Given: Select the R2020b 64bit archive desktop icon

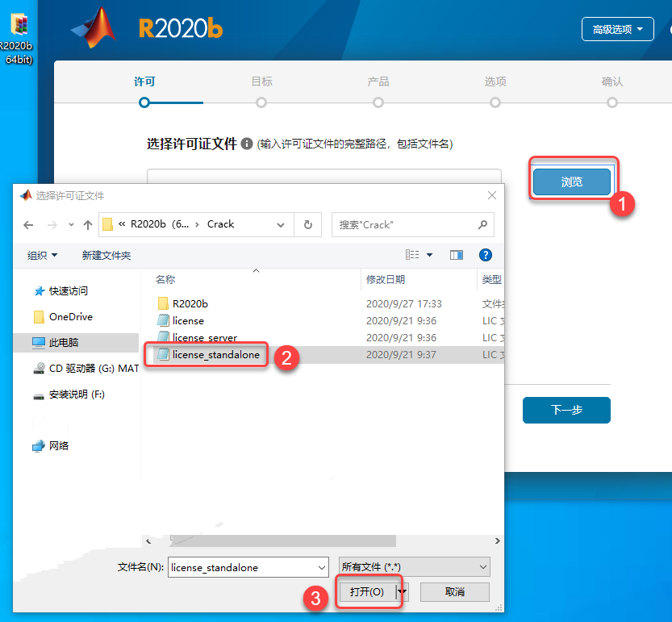Looking at the screenshot, I should [18, 39].
